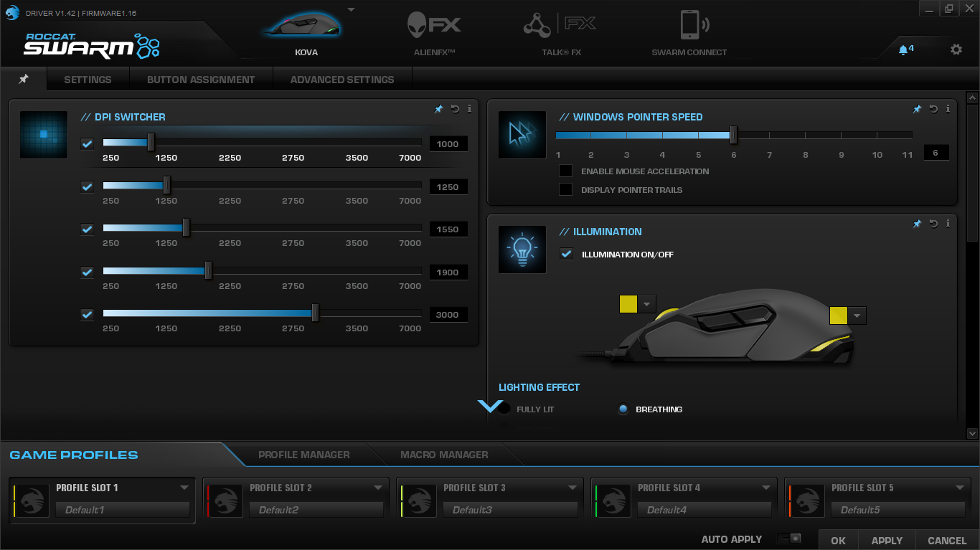This screenshot has height=550, width=980.
Task: Open Profile Slot 5 dropdown
Action: pyautogui.click(x=960, y=488)
